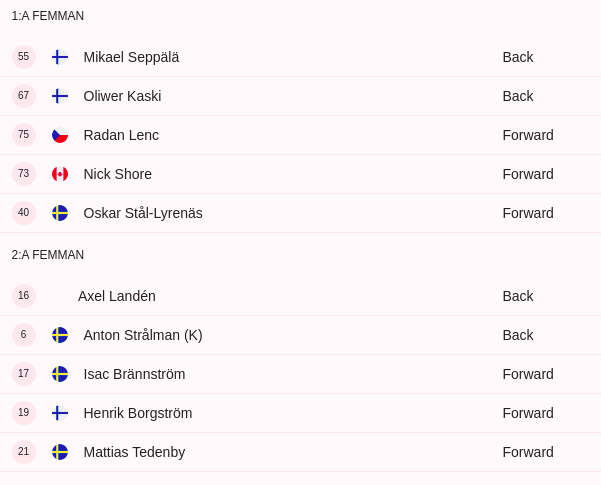Click the 2:A FEMMAN heading
Screen dimensions: 601x485
pos(48,255)
